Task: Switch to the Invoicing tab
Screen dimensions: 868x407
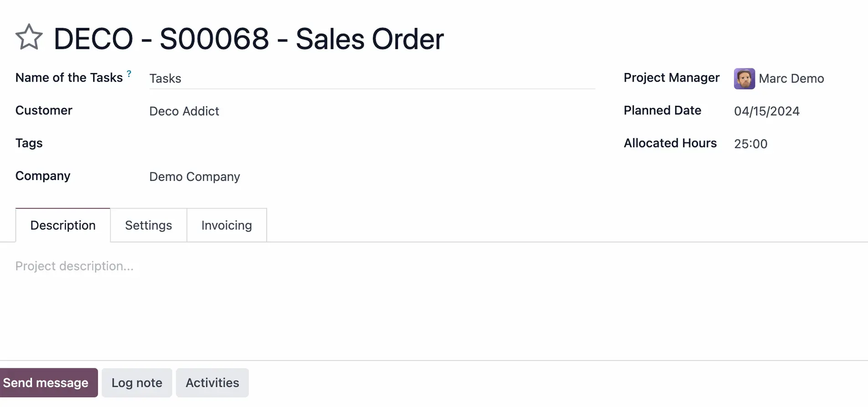Action: point(227,225)
